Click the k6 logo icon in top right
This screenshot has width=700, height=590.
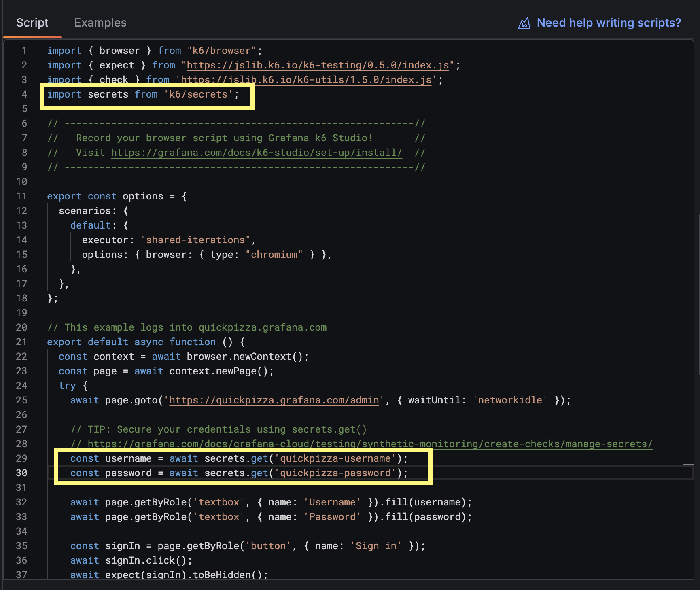[524, 23]
